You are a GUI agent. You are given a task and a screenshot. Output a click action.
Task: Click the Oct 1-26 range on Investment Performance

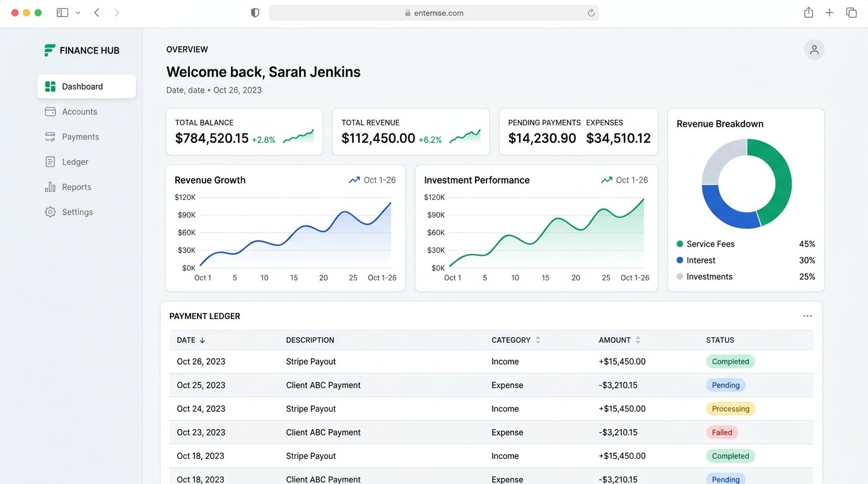coord(632,180)
